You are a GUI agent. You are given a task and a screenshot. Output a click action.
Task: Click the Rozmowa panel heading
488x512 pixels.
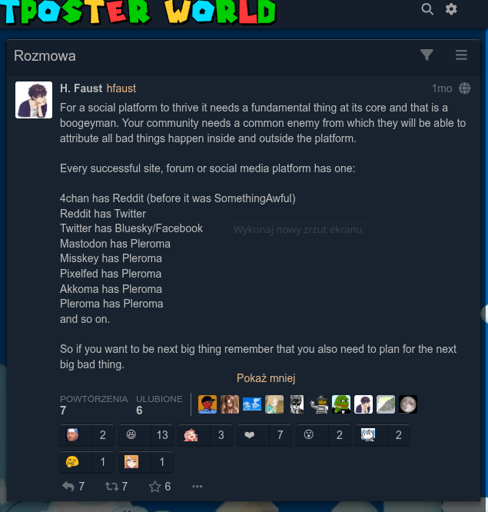pos(45,56)
